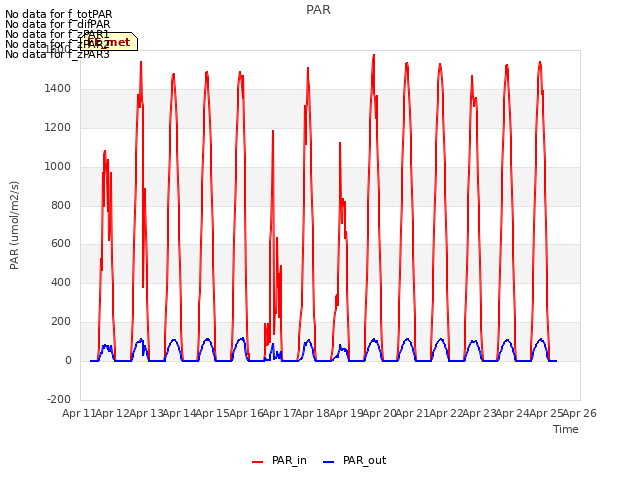The image size is (640, 480).
Task: Click the 1400 y-axis tick label
Action: click(58, 89)
